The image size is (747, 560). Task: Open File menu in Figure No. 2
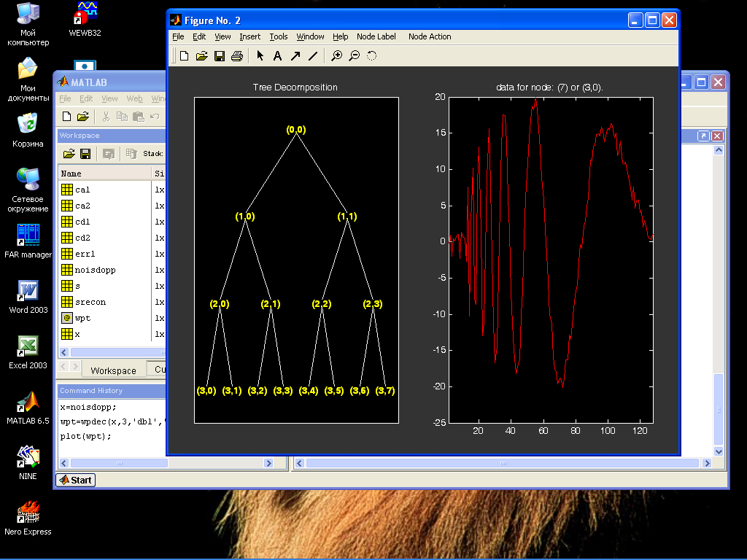[178, 36]
